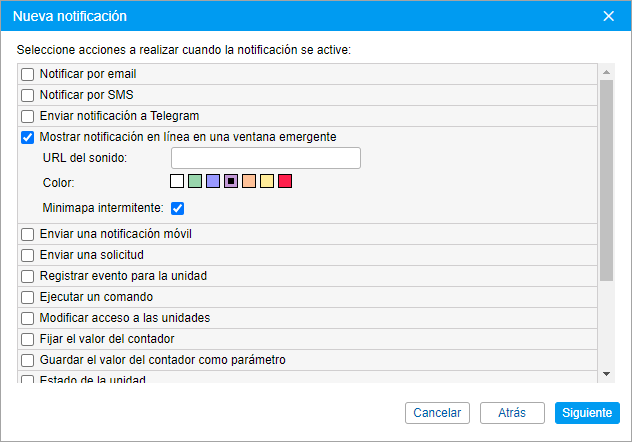Uncheck Mostrar notificación en línea en ventana emergente
The image size is (632, 442).
pyautogui.click(x=27, y=137)
